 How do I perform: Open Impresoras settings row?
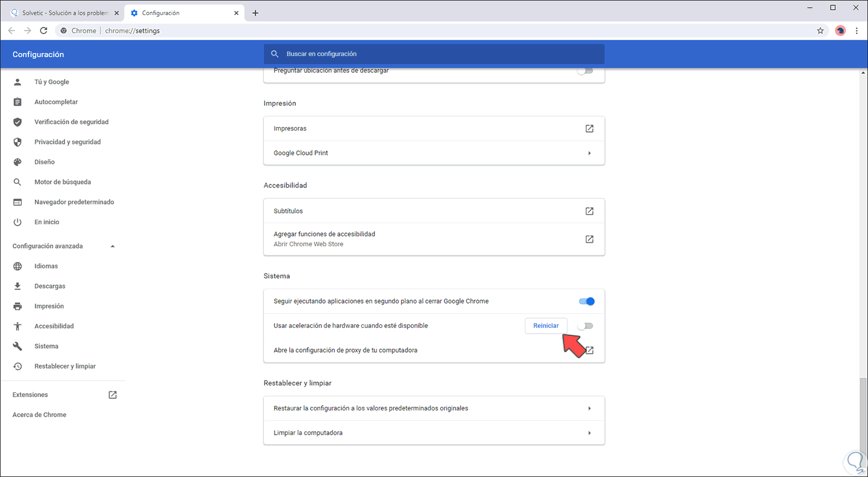tap(434, 128)
